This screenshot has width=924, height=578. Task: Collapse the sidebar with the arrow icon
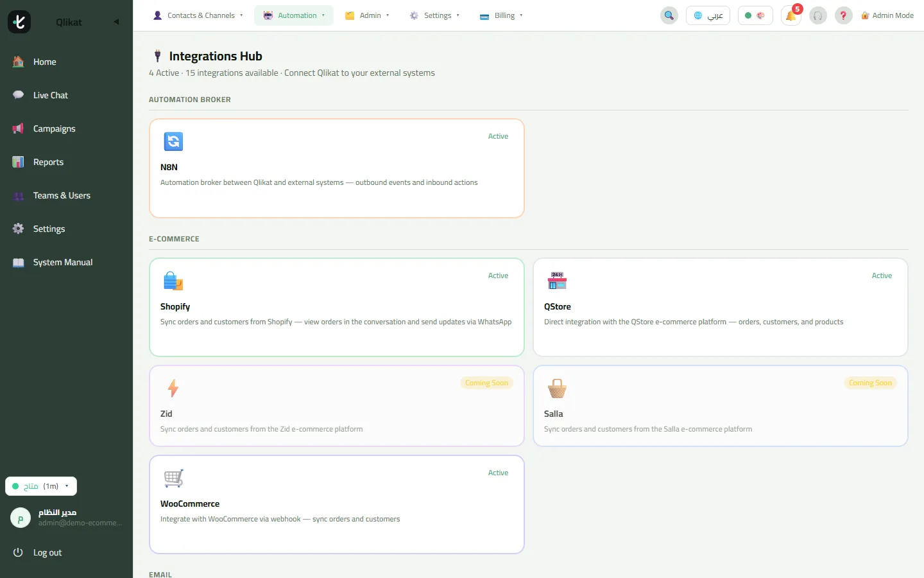[116, 22]
